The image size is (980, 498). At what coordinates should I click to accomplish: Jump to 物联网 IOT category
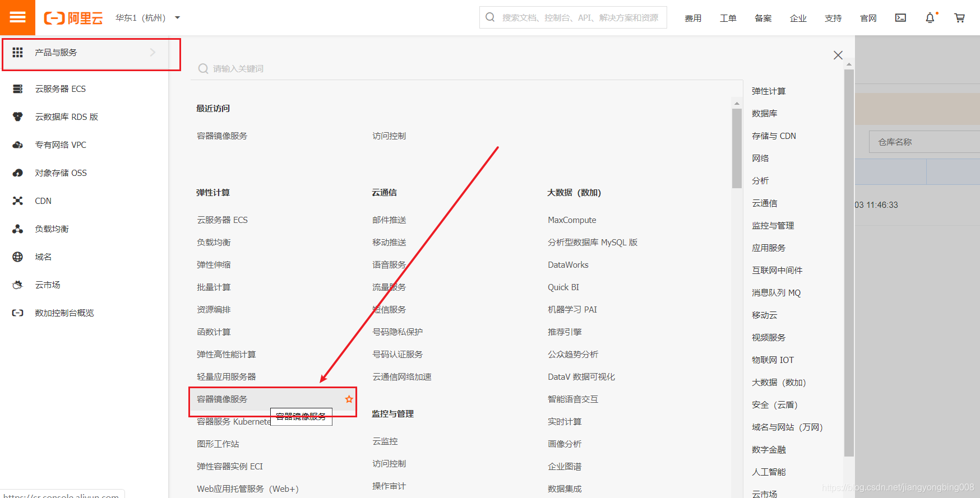pos(773,360)
